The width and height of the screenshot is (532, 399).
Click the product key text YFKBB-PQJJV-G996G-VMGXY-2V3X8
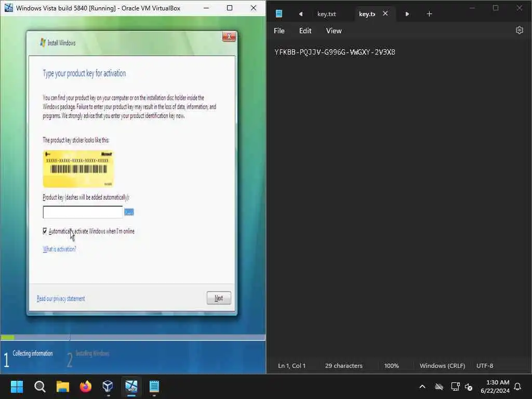pos(335,52)
